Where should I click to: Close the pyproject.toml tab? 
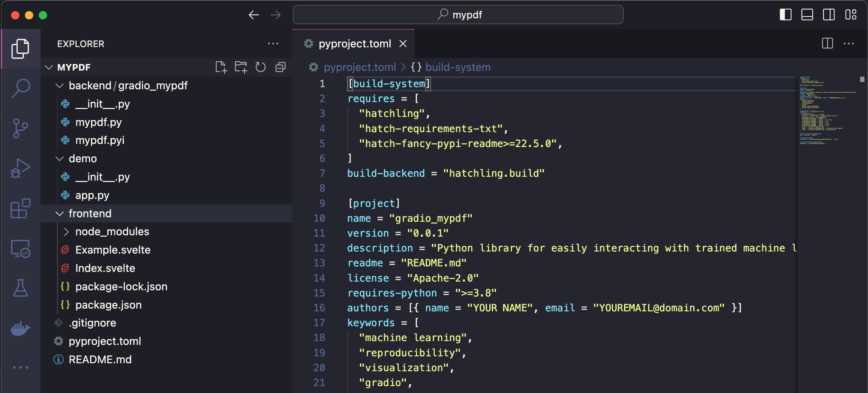point(403,44)
